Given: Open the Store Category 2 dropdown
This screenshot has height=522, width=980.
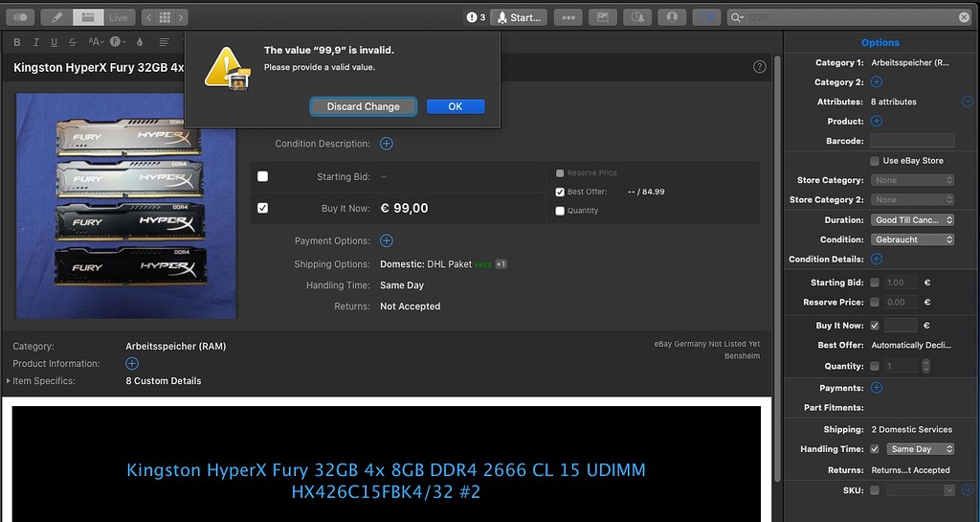Looking at the screenshot, I should [912, 200].
